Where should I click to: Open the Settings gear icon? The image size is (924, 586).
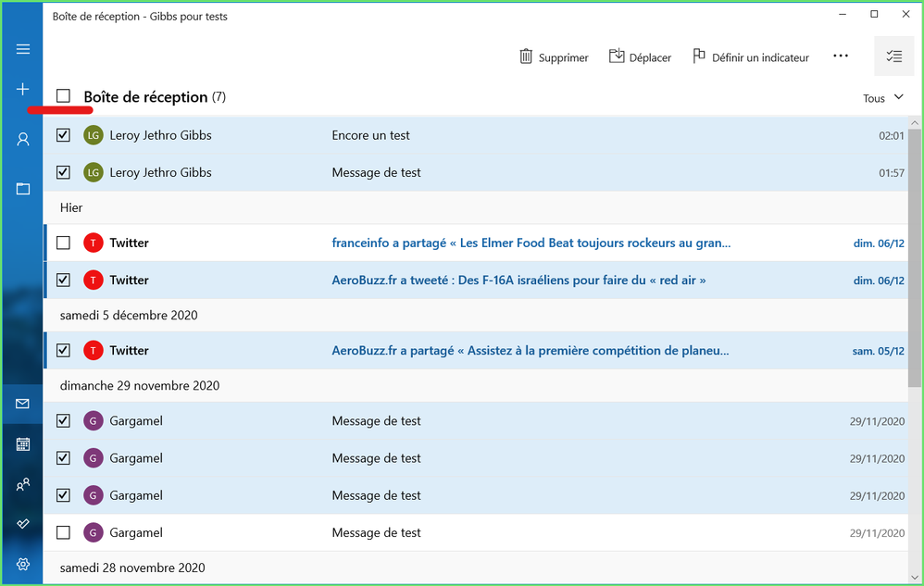23,564
